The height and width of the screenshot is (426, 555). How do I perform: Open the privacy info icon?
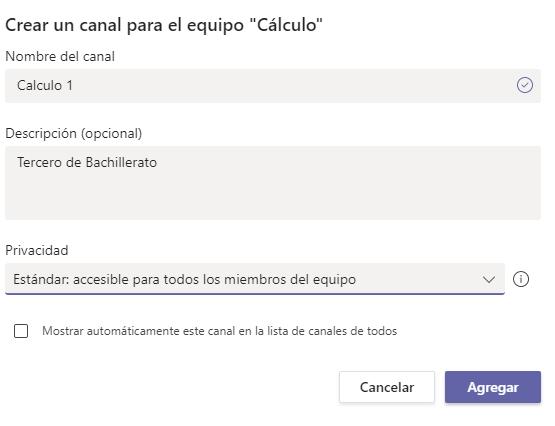point(521,279)
